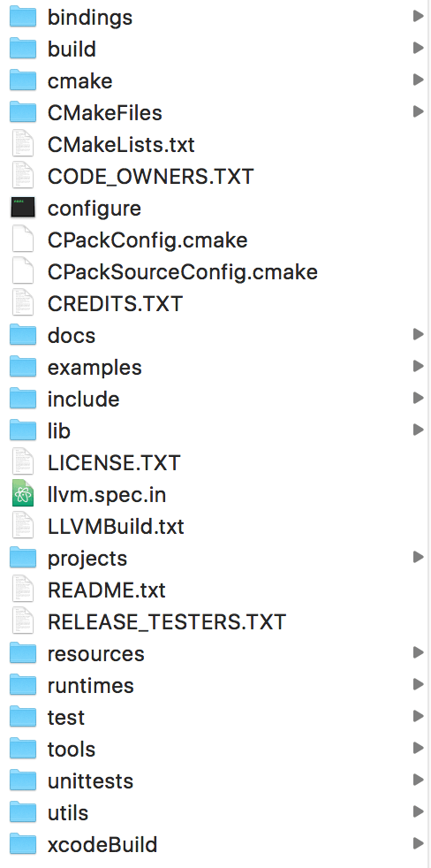
Task: Select the bindings folder icon
Action: (x=23, y=17)
